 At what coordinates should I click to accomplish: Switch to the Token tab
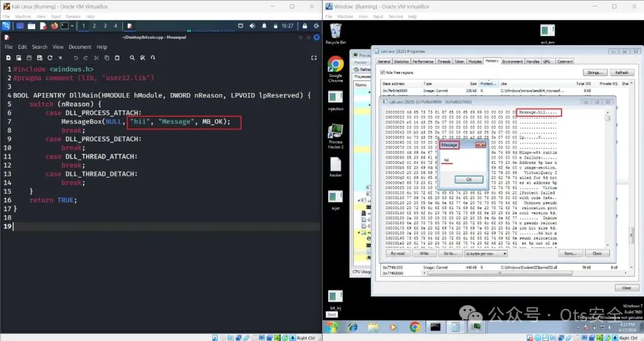pos(459,61)
